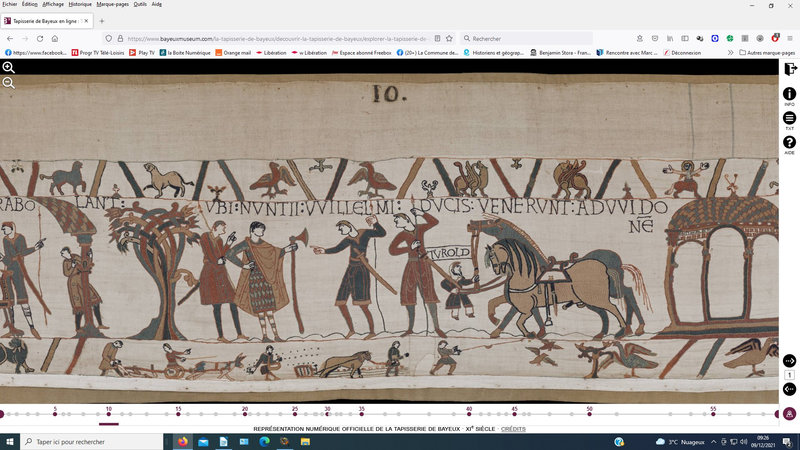Open the INFO panel

(x=789, y=96)
